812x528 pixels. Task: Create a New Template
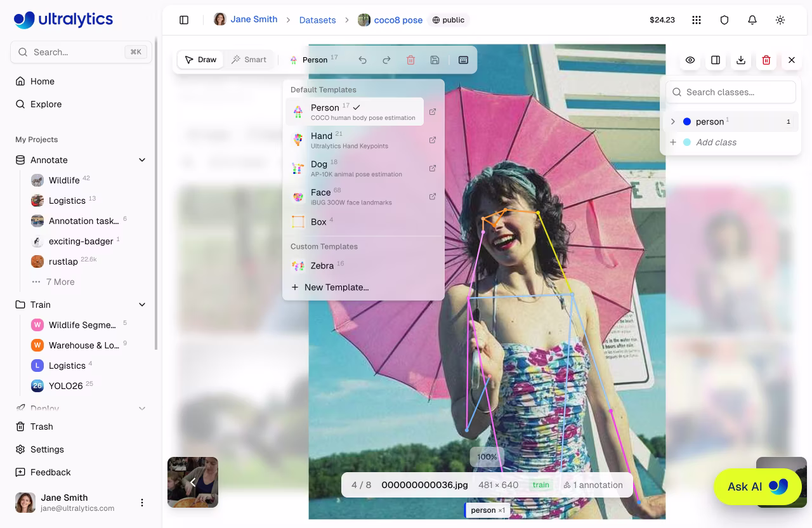(x=363, y=287)
